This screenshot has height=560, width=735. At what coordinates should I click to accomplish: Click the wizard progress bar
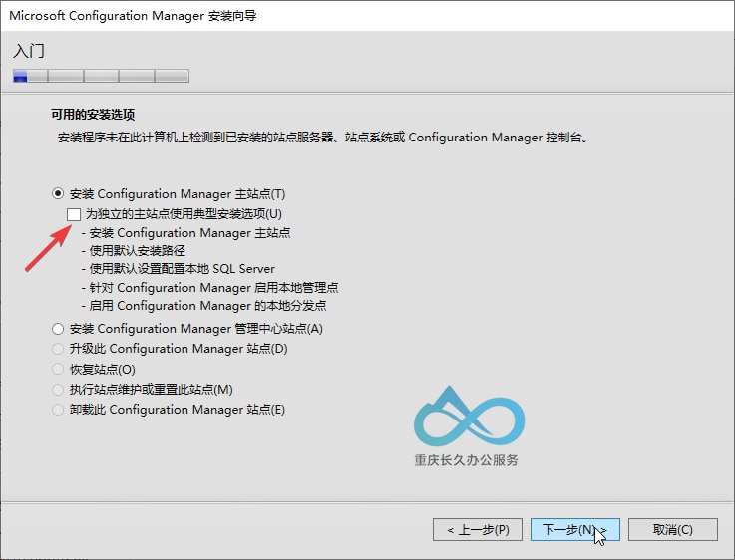click(x=102, y=76)
